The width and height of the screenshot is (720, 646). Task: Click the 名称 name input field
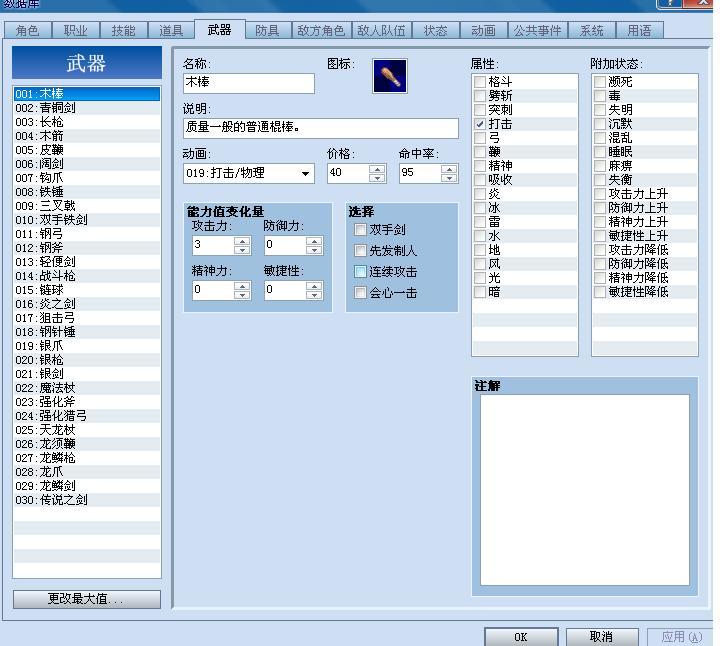249,83
